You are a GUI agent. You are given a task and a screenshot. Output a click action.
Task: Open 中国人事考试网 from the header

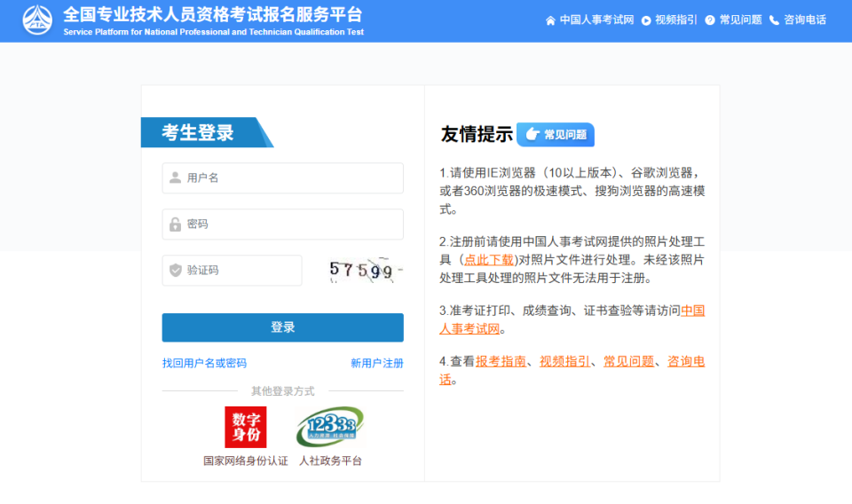pyautogui.click(x=596, y=20)
